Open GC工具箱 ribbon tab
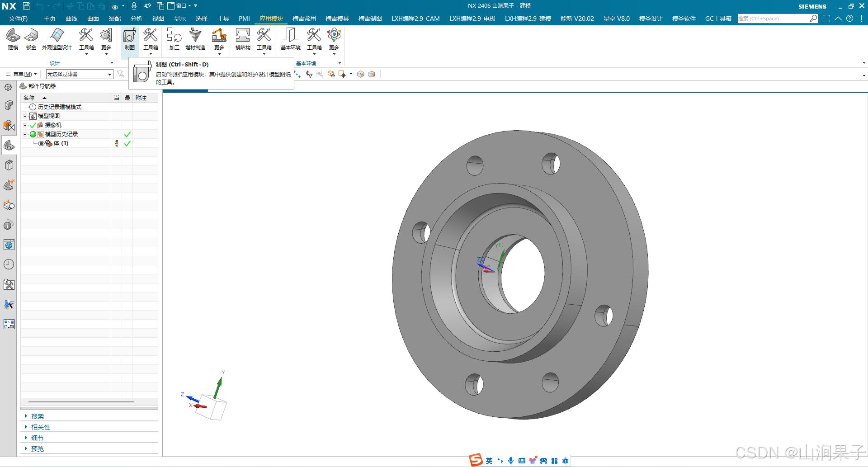 tap(718, 19)
